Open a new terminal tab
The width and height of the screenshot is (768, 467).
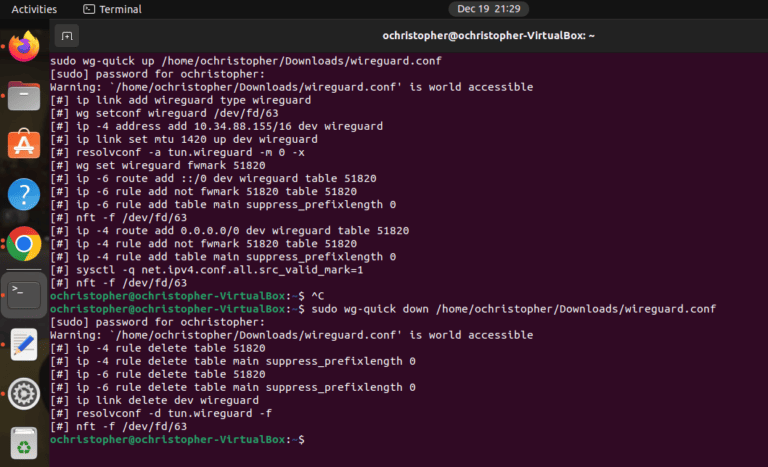pos(67,36)
